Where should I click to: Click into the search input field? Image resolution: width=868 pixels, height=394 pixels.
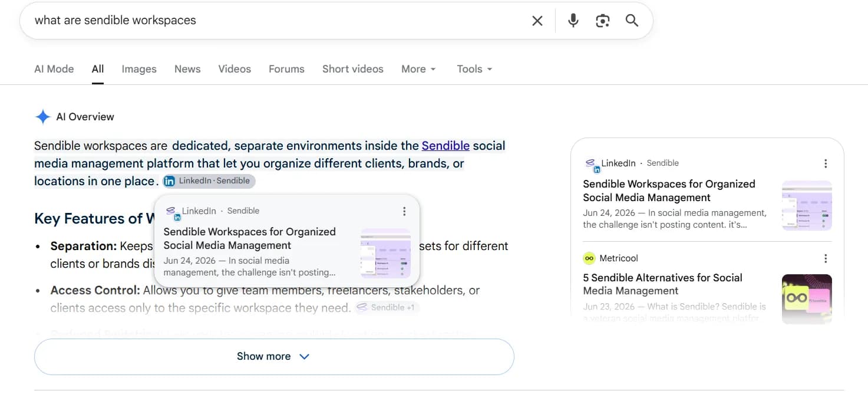click(x=277, y=21)
